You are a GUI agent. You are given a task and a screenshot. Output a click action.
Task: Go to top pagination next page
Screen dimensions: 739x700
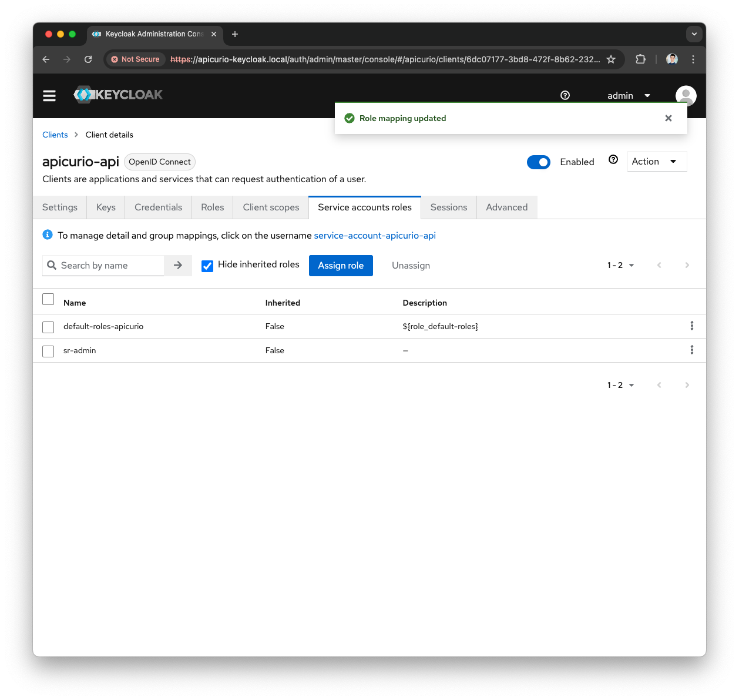(687, 265)
